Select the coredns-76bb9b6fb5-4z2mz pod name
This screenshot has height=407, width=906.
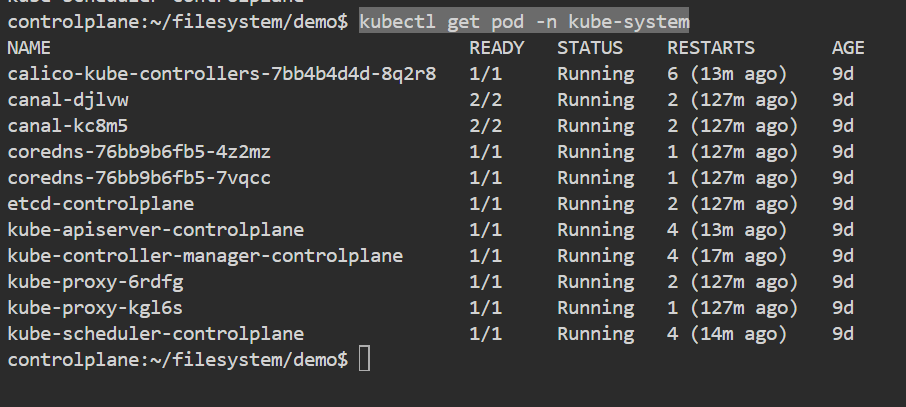click(139, 151)
